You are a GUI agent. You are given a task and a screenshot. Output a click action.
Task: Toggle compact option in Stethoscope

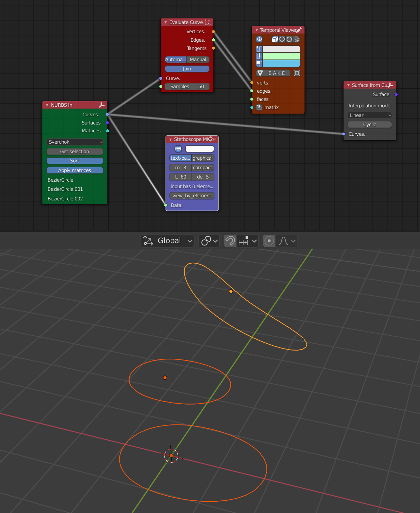click(202, 168)
